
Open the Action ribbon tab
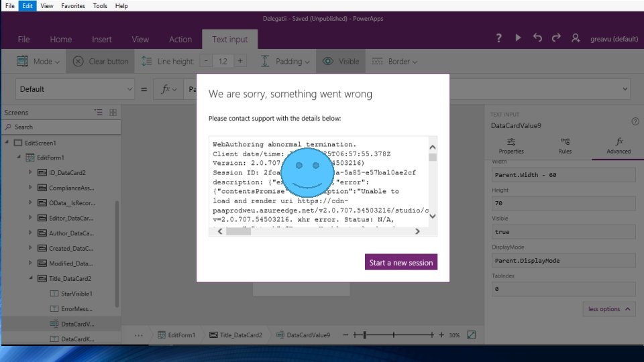coord(180,40)
